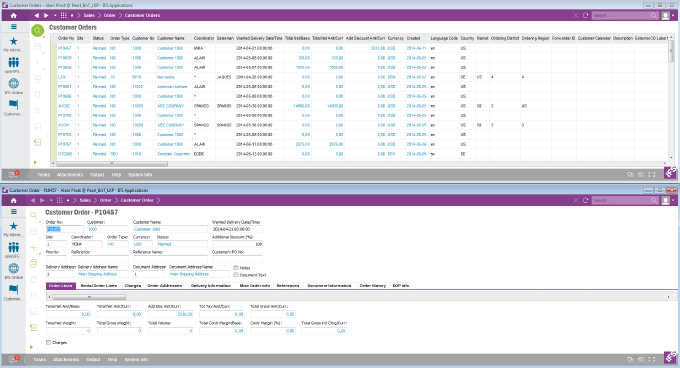
Task: Open the navigation history dropdown in top window
Action: [x=55, y=16]
